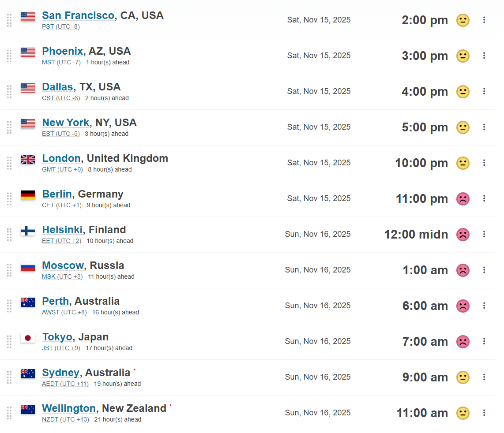Open the three-dot menu for San Francisco
The height and width of the screenshot is (433, 504).
[x=484, y=20]
